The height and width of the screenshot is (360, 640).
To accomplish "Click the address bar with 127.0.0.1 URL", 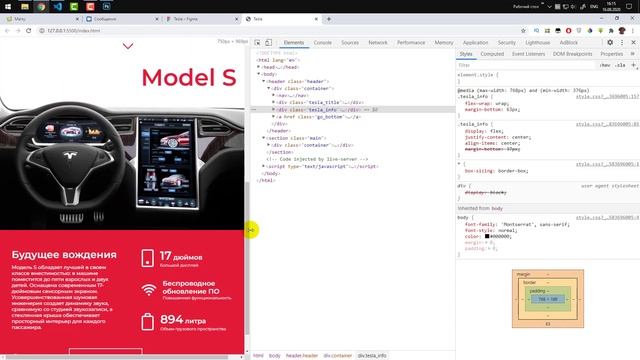I will [278, 31].
